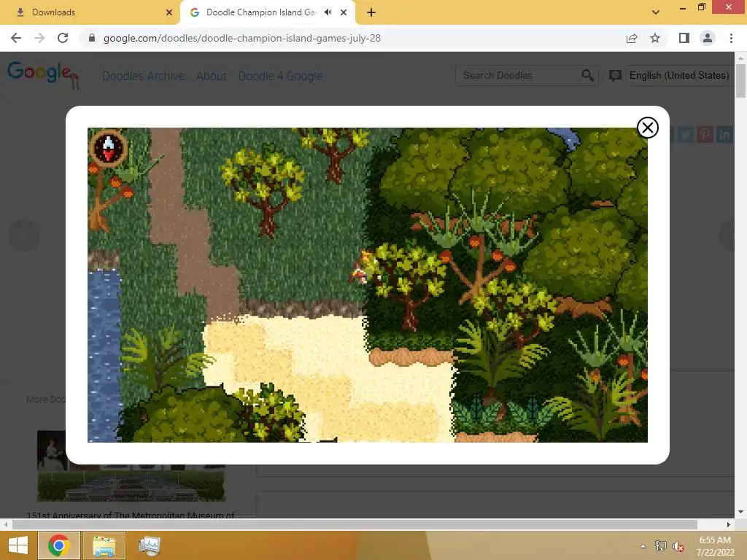Close the Downloads tab
This screenshot has width=747, height=560.
(x=169, y=12)
